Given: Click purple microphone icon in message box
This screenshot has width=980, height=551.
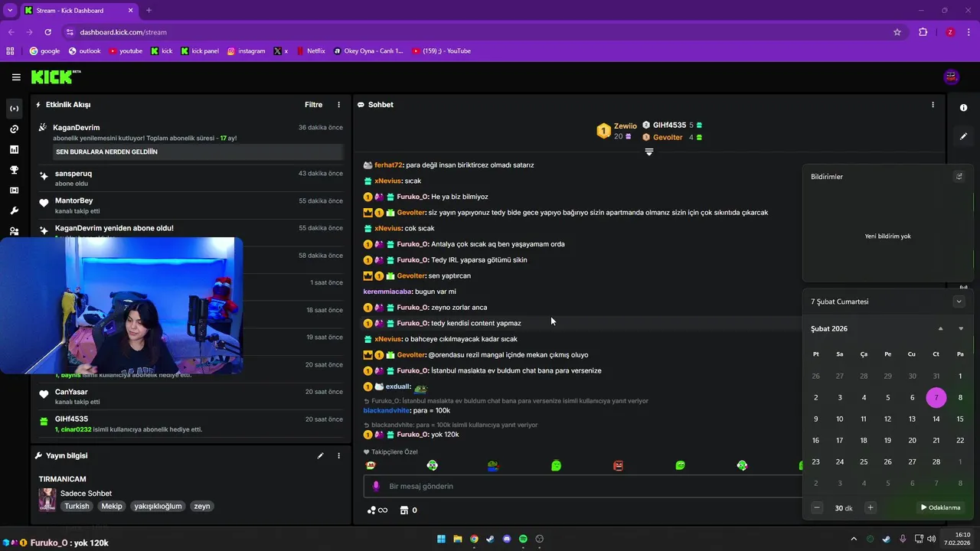Looking at the screenshot, I should (376, 486).
